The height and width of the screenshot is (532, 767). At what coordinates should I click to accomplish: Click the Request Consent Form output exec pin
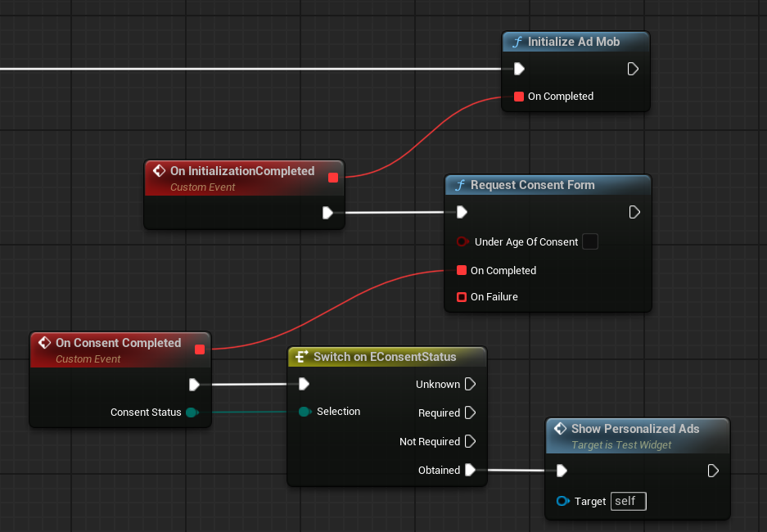tap(634, 212)
